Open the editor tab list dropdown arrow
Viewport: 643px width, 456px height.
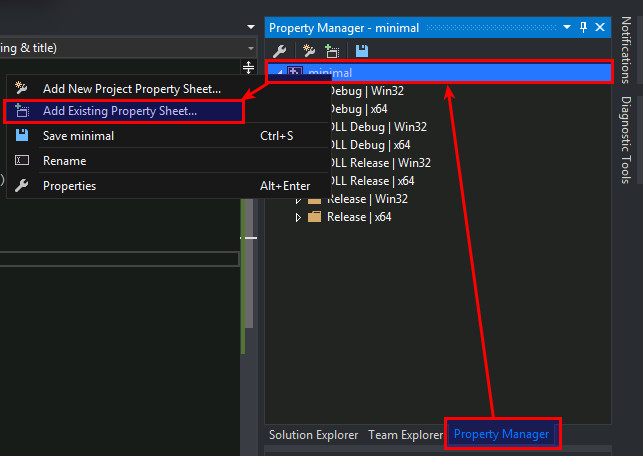click(251, 27)
